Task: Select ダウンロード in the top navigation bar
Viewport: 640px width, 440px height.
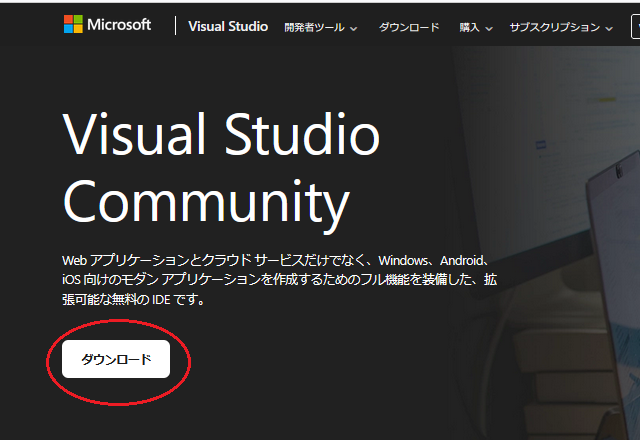Action: (x=408, y=27)
